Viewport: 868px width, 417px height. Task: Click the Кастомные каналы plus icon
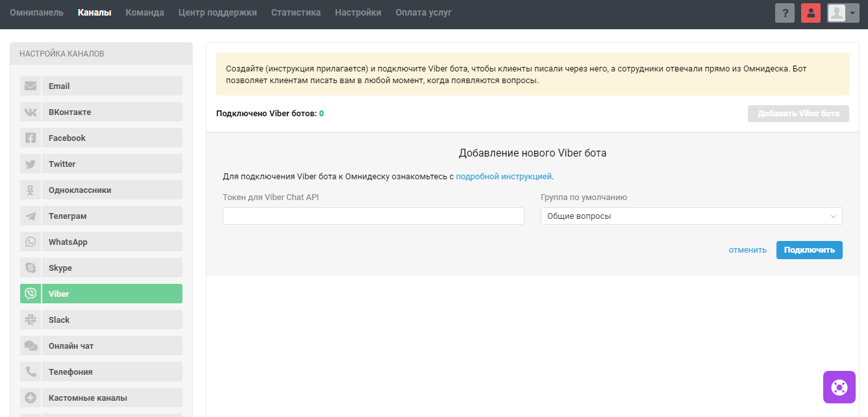coord(31,398)
